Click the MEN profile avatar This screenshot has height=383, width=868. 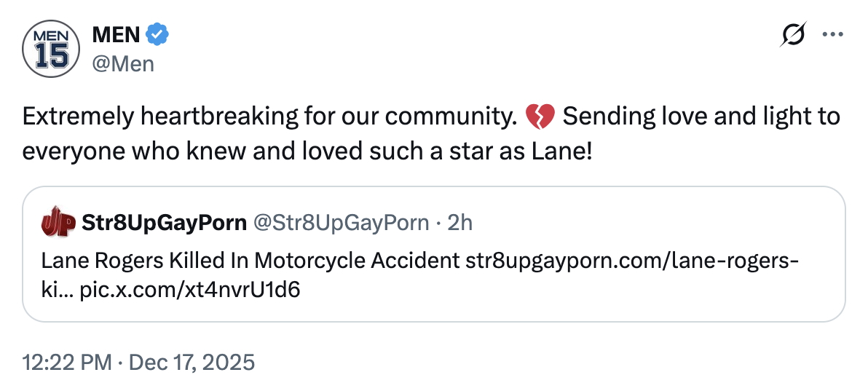click(x=50, y=50)
